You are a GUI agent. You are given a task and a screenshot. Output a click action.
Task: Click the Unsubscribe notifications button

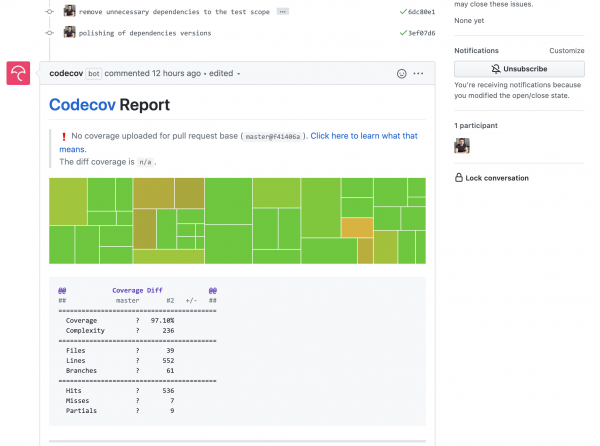pyautogui.click(x=518, y=69)
